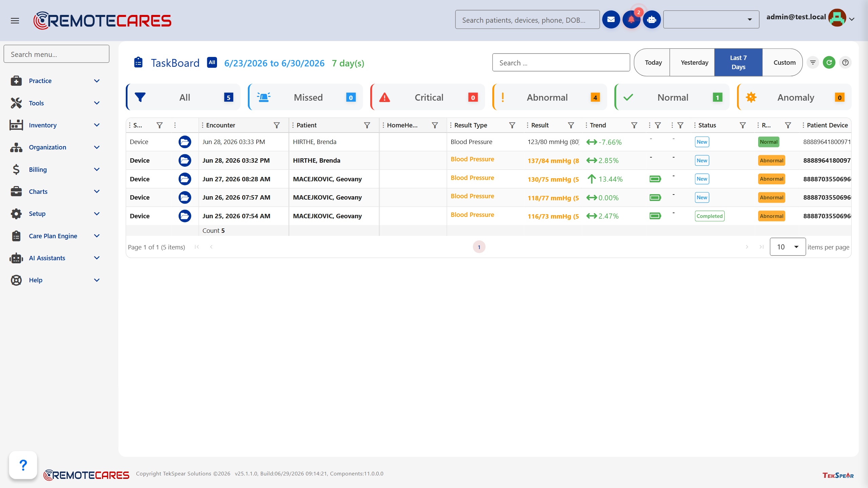The height and width of the screenshot is (488, 868).
Task: Open folder for Jun 26 07:57 AM encounter
Action: tap(184, 197)
